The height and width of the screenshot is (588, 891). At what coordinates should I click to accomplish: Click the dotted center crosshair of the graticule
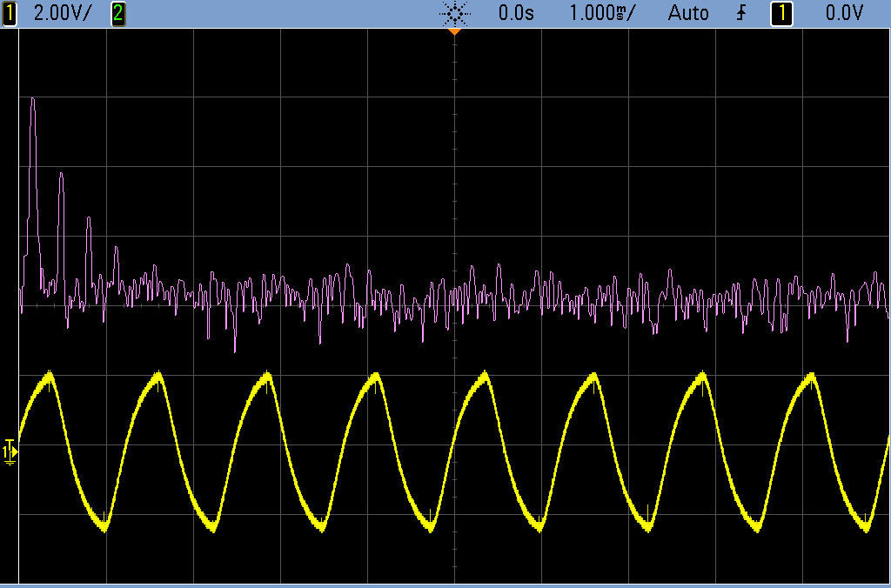point(454,305)
